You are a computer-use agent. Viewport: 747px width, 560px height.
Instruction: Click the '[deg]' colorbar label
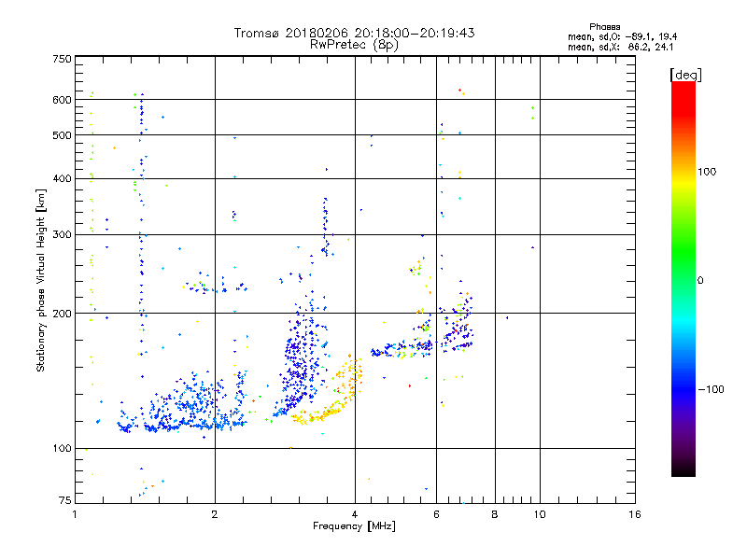(685, 75)
